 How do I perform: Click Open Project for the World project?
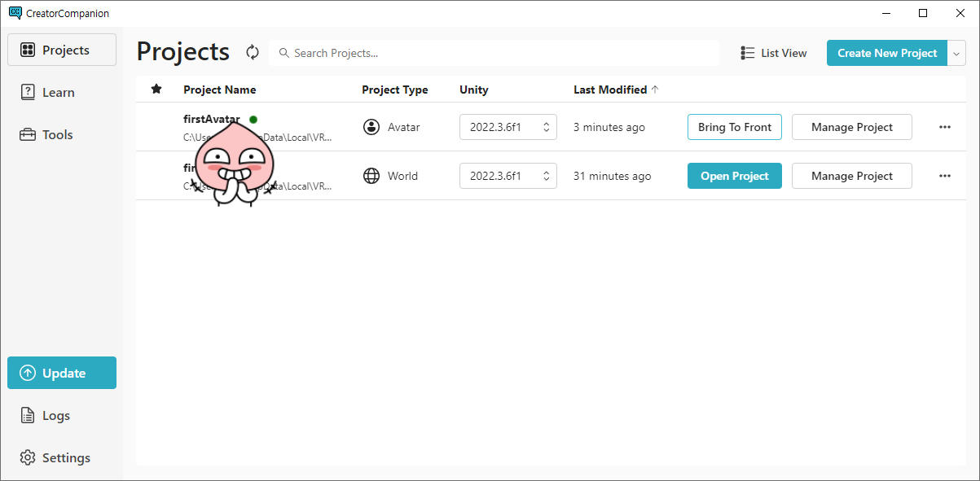pos(735,176)
